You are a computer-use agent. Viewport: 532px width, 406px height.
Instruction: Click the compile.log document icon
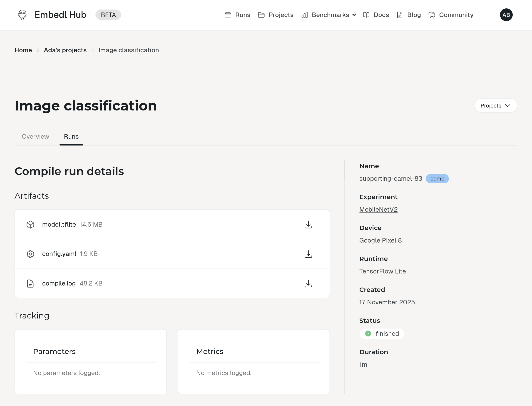click(x=30, y=283)
